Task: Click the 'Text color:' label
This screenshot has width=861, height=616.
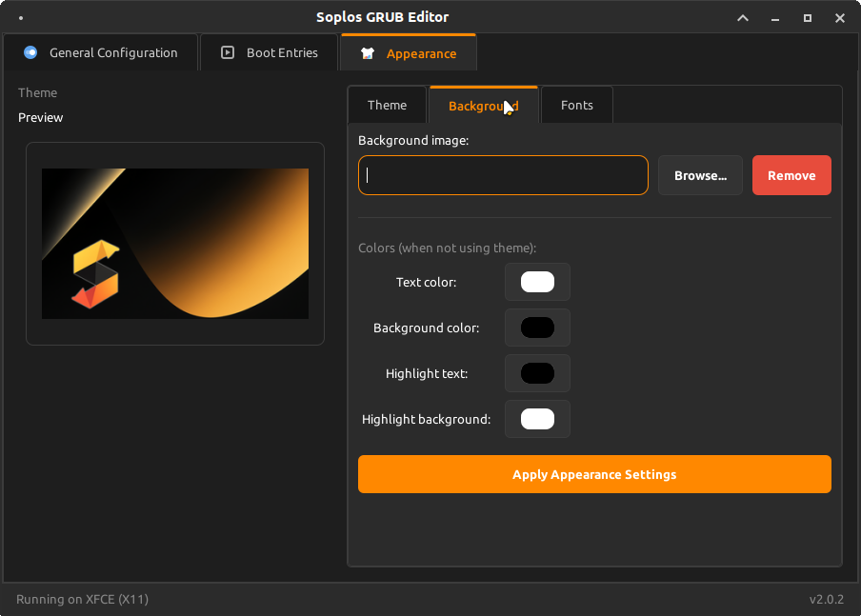Action: point(426,282)
